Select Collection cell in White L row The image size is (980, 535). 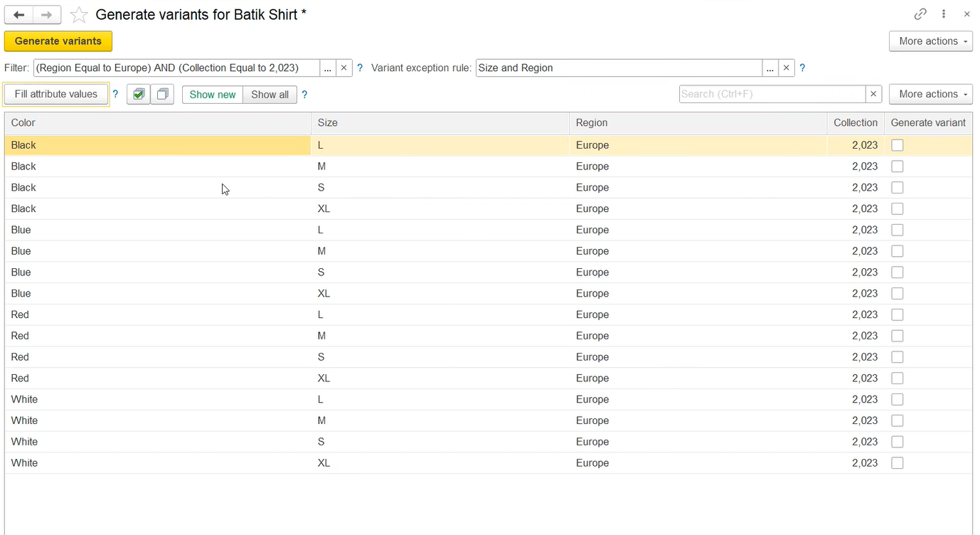click(x=856, y=400)
